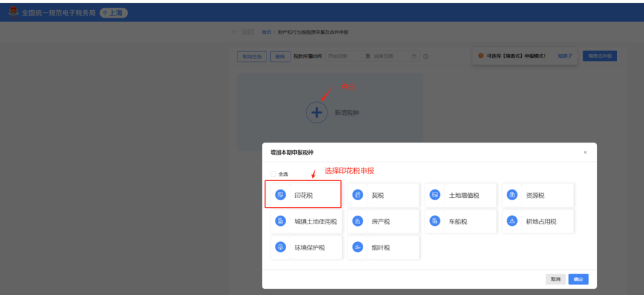Select the 印花税 (stamp tax) icon

coord(280,195)
